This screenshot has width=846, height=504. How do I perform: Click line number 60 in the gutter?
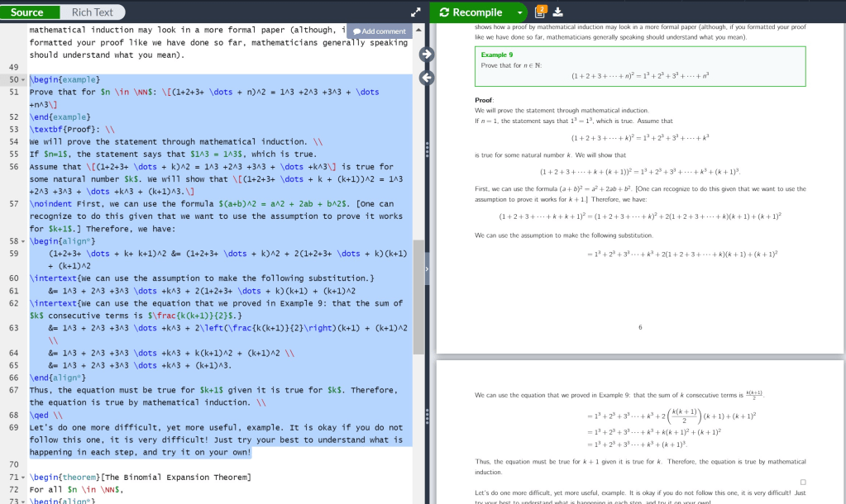(13, 278)
